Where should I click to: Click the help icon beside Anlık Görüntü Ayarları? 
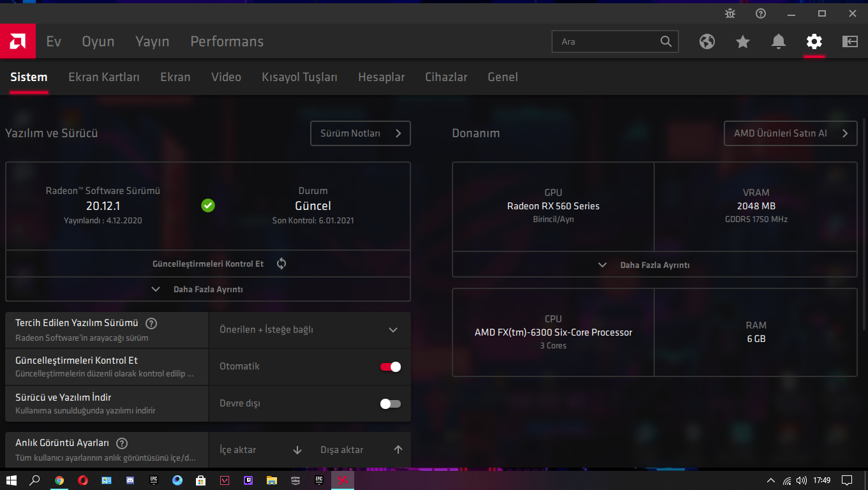click(122, 443)
